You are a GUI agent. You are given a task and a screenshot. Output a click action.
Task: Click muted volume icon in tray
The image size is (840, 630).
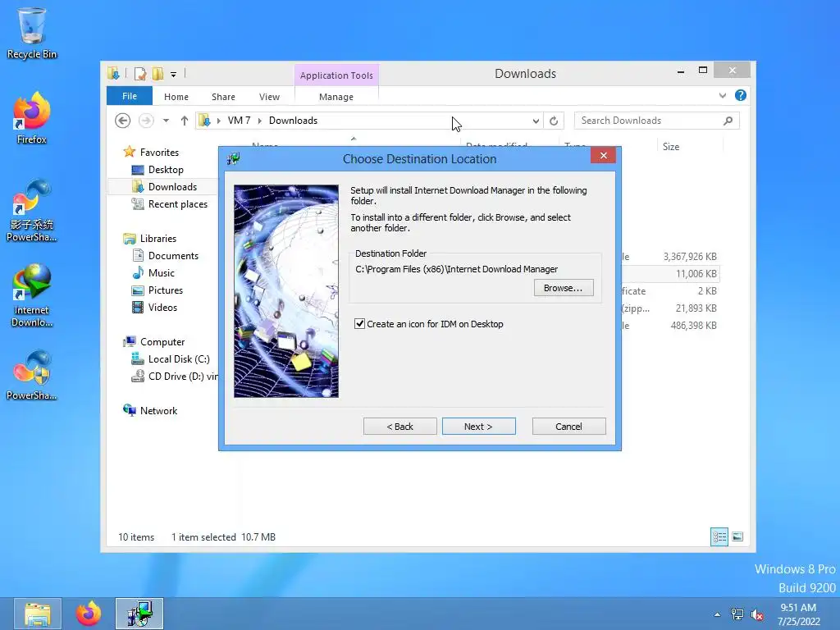[x=757, y=614]
